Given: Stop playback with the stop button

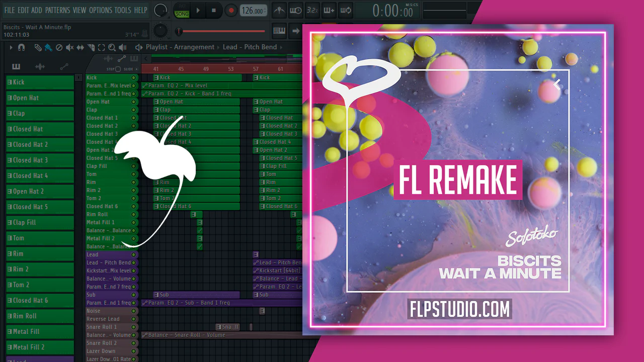Looking at the screenshot, I should click(x=214, y=10).
